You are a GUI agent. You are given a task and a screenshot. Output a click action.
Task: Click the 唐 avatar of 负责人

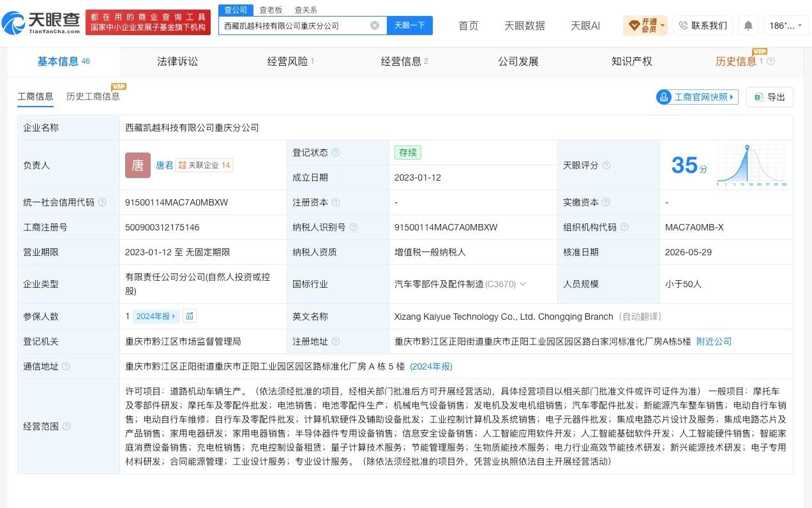click(138, 165)
